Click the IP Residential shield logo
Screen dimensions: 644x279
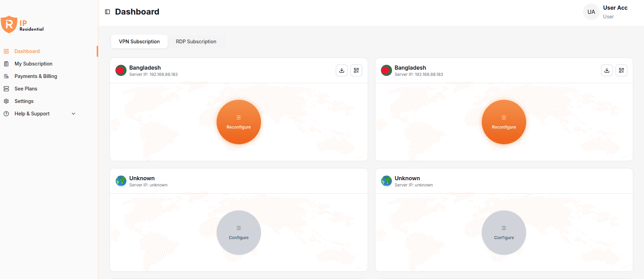pyautogui.click(x=9, y=24)
